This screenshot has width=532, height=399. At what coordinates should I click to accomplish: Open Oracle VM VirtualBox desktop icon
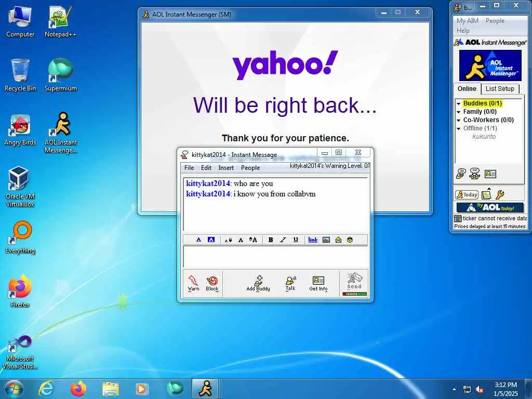20,187
